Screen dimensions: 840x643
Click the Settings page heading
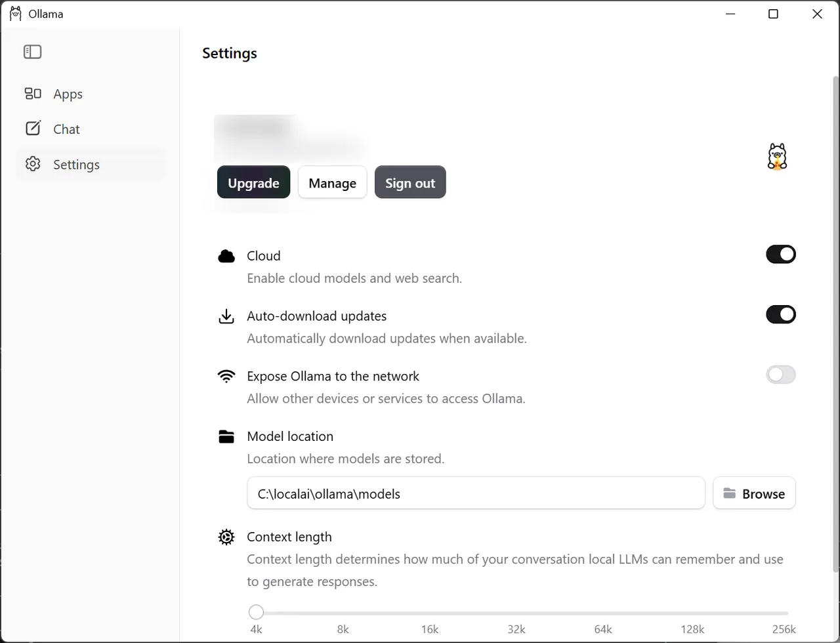[x=230, y=53]
